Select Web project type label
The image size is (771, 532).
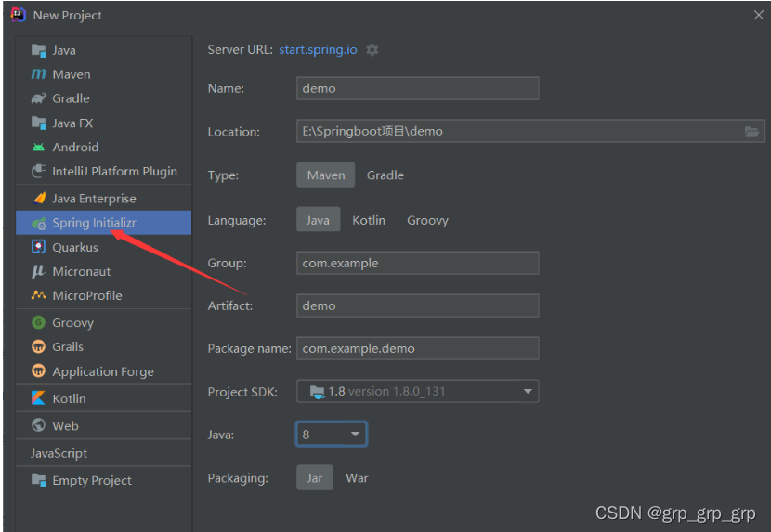[x=65, y=426]
